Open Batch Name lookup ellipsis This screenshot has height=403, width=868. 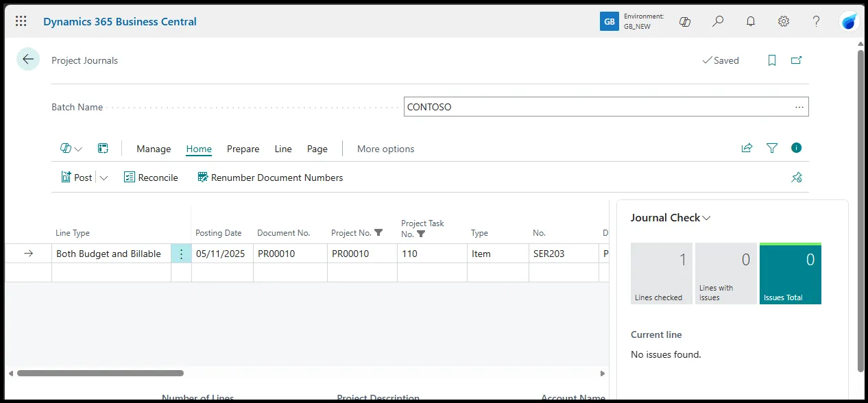pyautogui.click(x=799, y=107)
